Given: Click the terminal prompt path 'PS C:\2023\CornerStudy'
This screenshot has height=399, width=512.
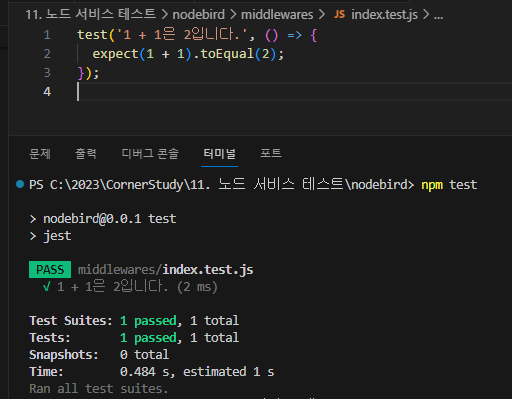Looking at the screenshot, I should (106, 185).
